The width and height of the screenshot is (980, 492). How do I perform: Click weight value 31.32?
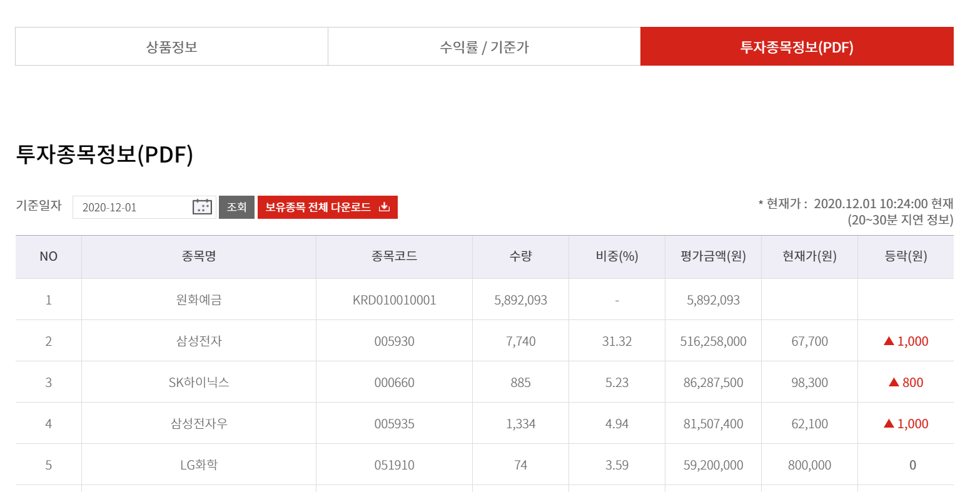[617, 341]
